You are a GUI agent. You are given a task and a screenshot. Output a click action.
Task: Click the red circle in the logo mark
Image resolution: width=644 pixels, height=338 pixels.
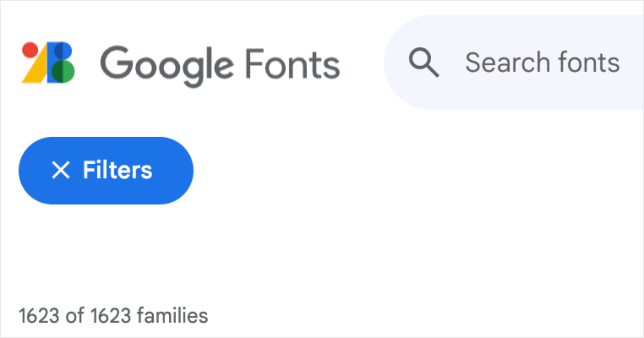click(x=31, y=49)
